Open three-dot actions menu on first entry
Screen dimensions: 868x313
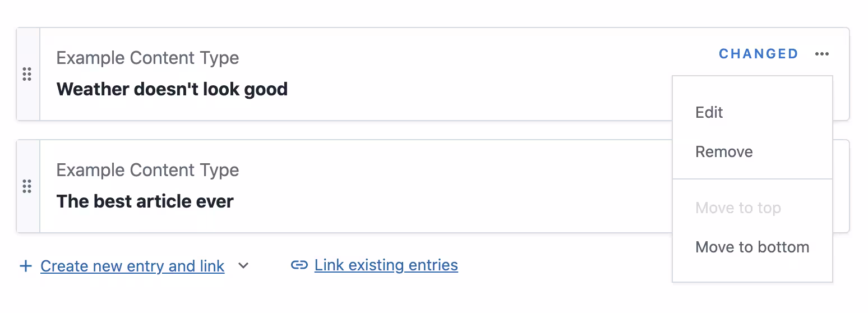(822, 54)
